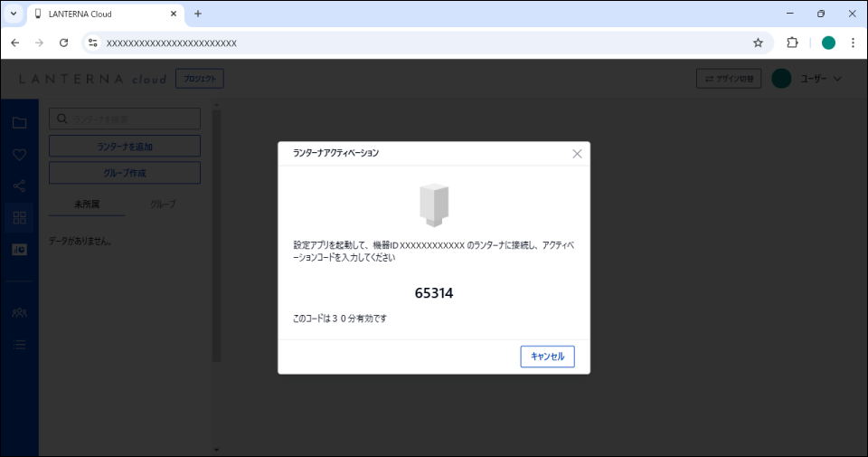Open the browser extensions puzzle icon

click(792, 43)
